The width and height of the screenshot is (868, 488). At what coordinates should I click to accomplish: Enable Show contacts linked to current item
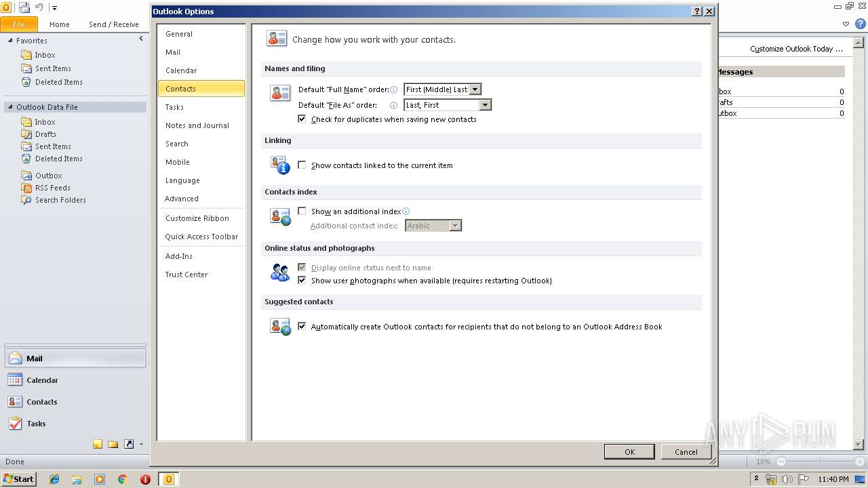[302, 165]
